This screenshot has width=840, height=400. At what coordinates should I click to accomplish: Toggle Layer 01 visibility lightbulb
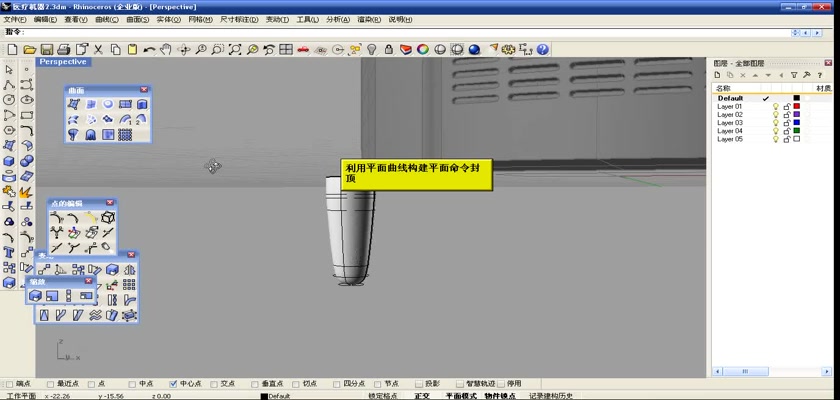pyautogui.click(x=775, y=107)
